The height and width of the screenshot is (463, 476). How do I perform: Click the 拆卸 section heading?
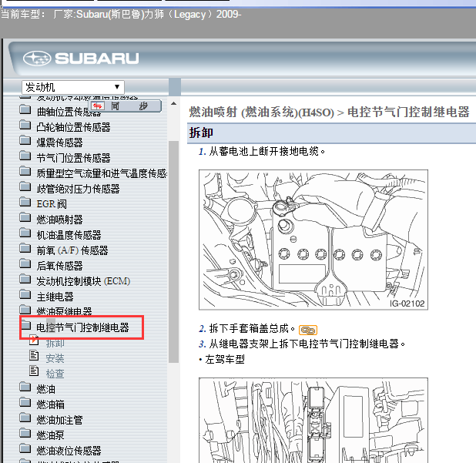[201, 133]
